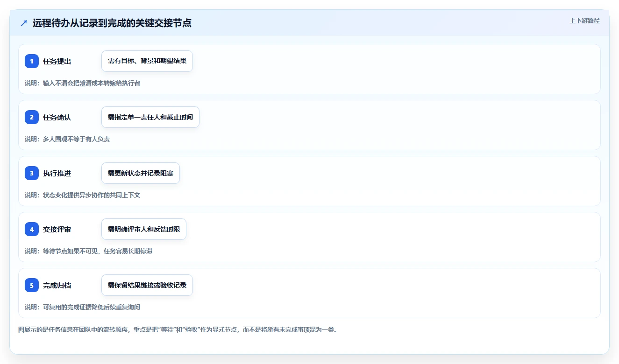619x364 pixels.
Task: Click the footer caption starting 图展示的是任务信息
Action: click(x=178, y=329)
